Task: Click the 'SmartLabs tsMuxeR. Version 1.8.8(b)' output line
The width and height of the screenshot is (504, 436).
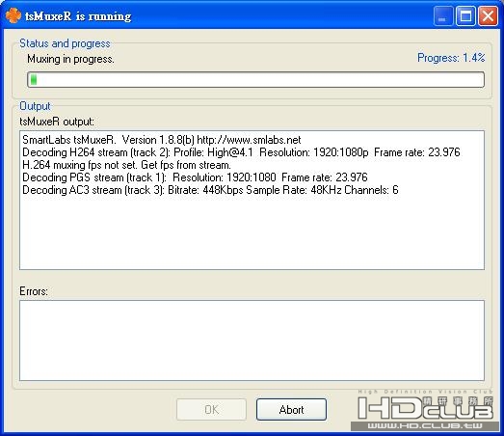Action: point(162,140)
